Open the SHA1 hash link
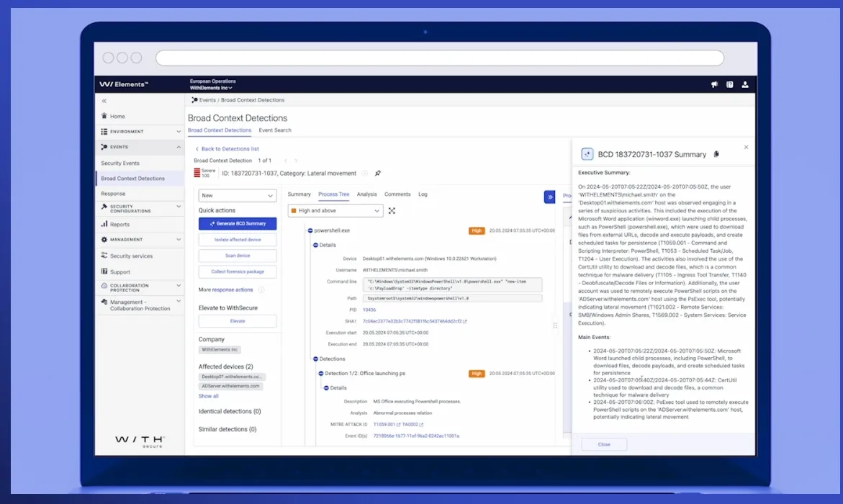This screenshot has width=843, height=504. pyautogui.click(x=414, y=321)
